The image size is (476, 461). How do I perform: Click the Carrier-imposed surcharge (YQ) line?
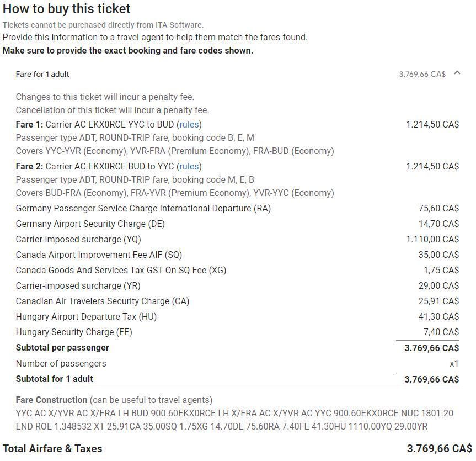click(78, 240)
